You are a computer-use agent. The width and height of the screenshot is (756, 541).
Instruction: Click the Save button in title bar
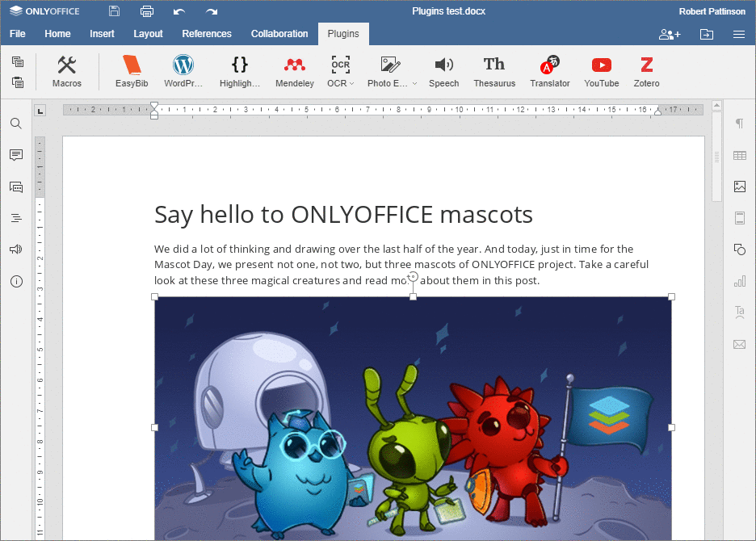[x=114, y=11]
